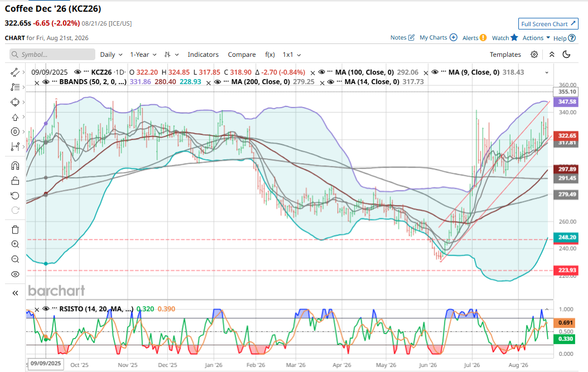This screenshot has width=588, height=372.
Task: Click the 248.20 lower band price label
Action: pos(567,237)
